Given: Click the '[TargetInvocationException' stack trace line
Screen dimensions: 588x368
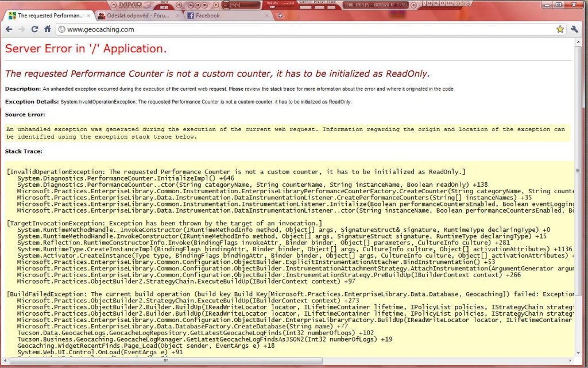Looking at the screenshot, I should tap(164, 224).
